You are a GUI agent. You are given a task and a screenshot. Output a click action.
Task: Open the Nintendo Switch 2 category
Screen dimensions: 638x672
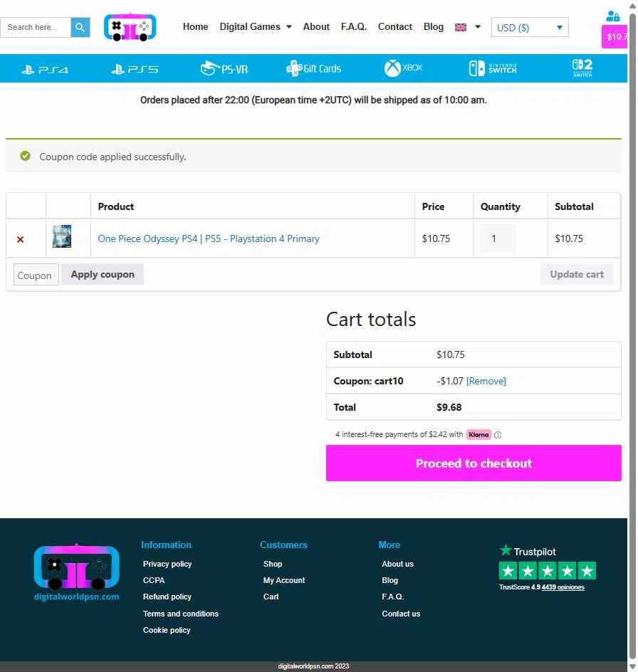[582, 68]
